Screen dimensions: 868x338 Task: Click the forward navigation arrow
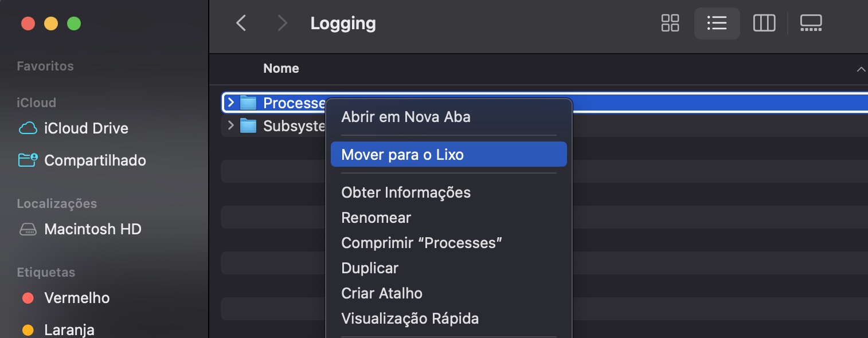282,23
